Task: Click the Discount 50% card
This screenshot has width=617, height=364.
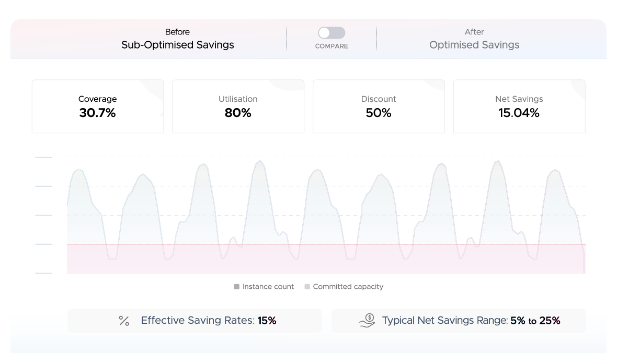Action: (x=379, y=107)
